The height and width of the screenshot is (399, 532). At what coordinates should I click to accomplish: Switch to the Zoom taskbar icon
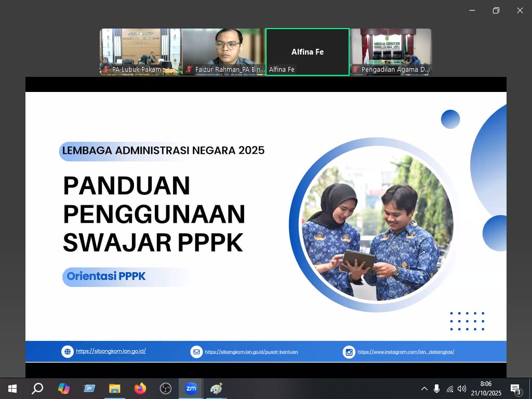tap(191, 389)
